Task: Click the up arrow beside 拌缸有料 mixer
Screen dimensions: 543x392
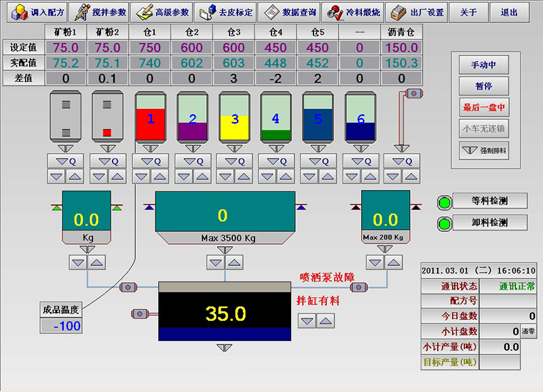Action: pos(326,321)
